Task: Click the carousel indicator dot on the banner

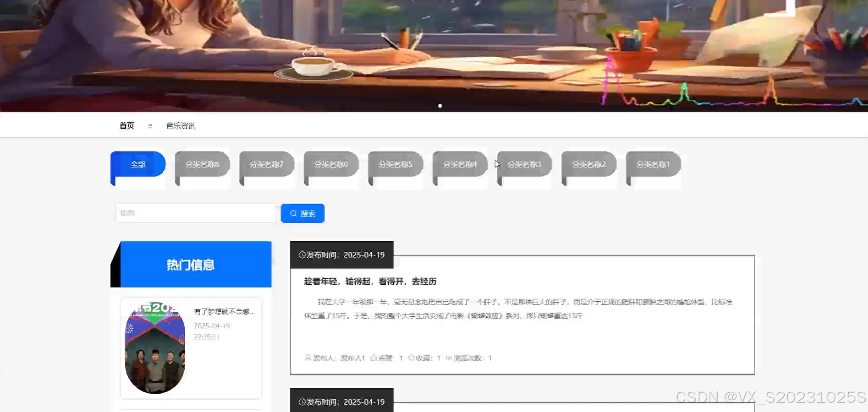Action: [440, 106]
